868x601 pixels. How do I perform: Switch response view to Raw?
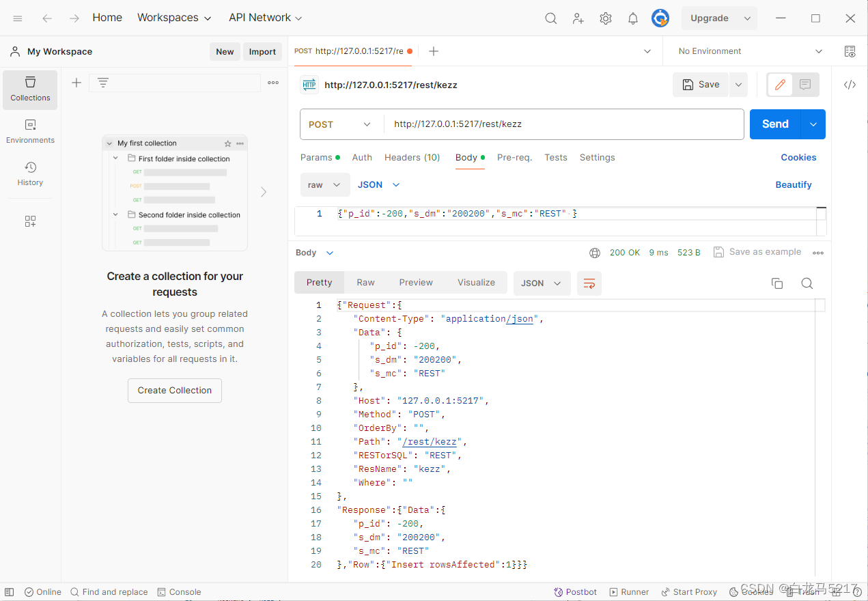pos(365,283)
